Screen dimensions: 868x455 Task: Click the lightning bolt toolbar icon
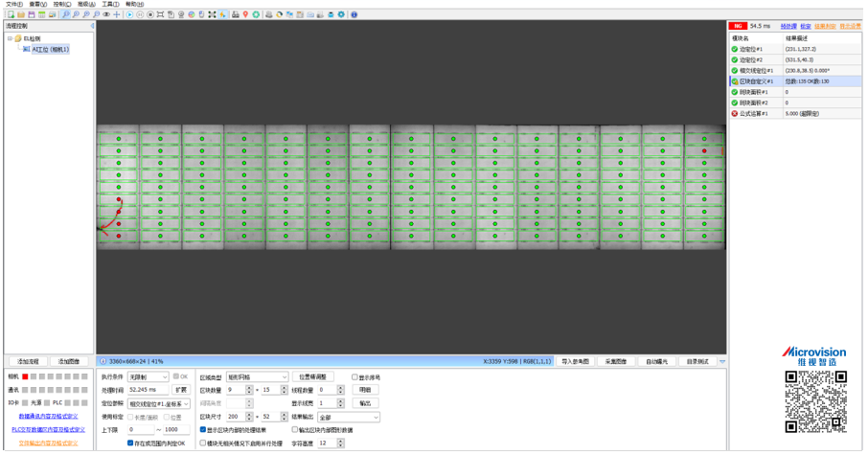(x=222, y=14)
